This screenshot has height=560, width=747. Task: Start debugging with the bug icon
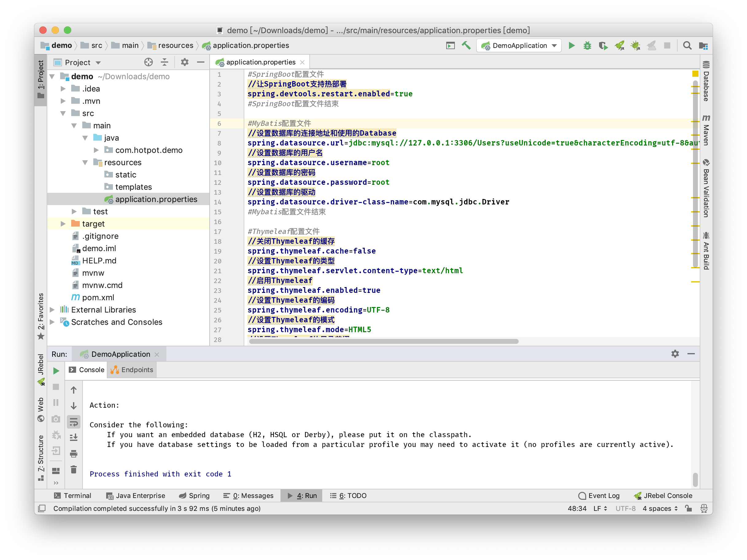click(x=587, y=46)
